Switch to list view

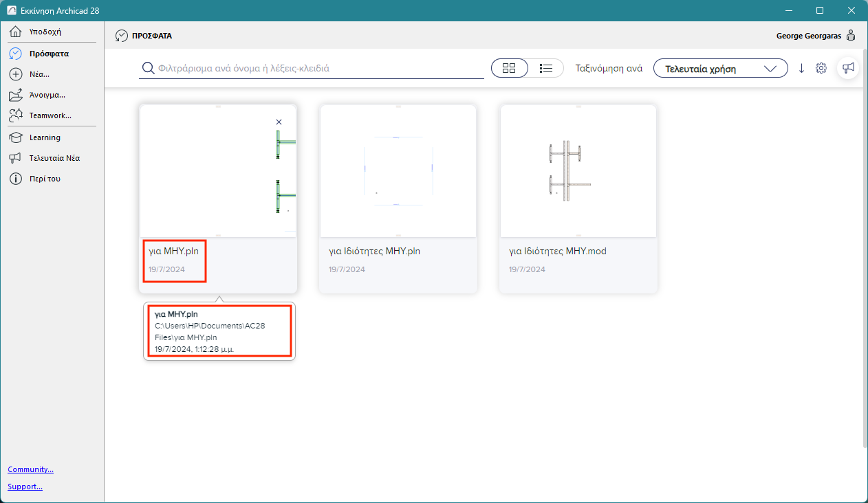pyautogui.click(x=547, y=68)
